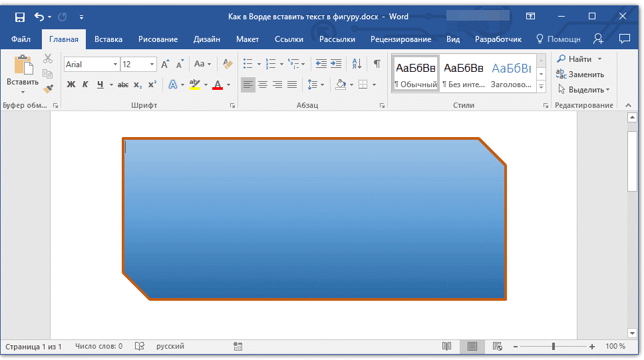The height and width of the screenshot is (360, 644).
Task: Click the Sort A-Z icon
Action: click(357, 65)
